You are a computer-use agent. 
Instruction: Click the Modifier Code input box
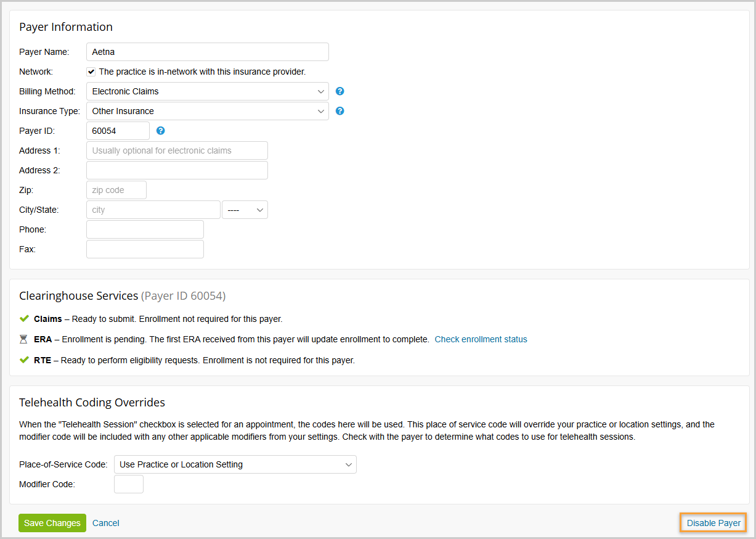click(x=129, y=484)
